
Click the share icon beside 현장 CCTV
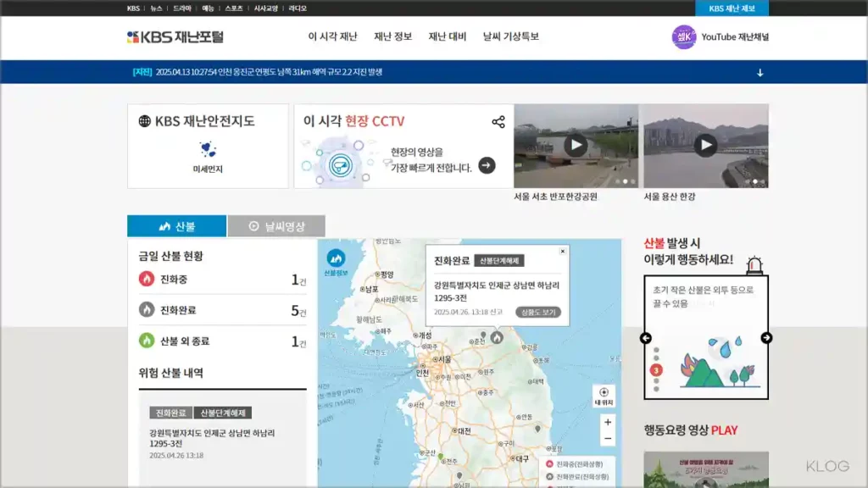coord(498,122)
